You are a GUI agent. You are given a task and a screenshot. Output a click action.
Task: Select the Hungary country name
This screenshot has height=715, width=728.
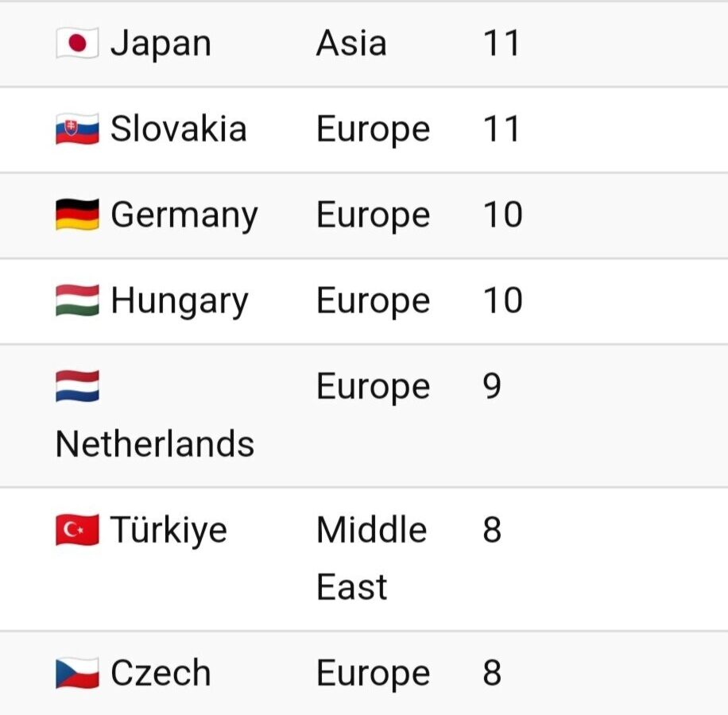point(180,302)
